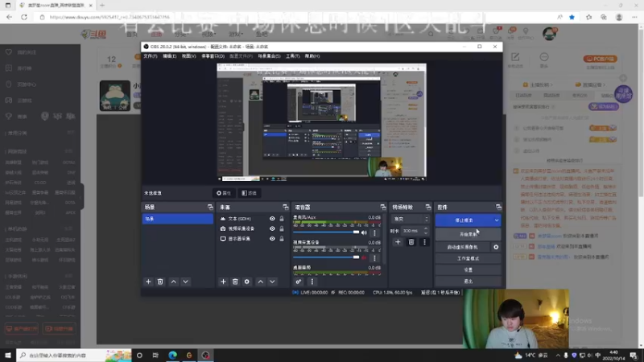Open the 视图(V) menu in OBS

pyautogui.click(x=188, y=56)
